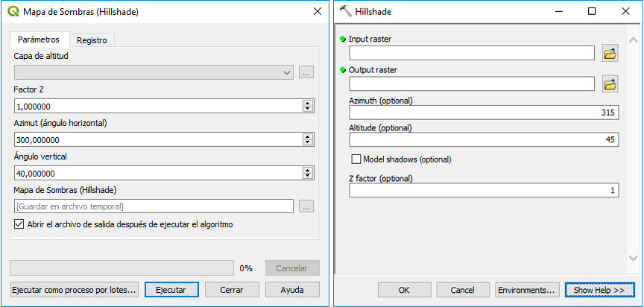Browse for Input raster folder icon
Screen dimensions: 644x307
(610, 54)
